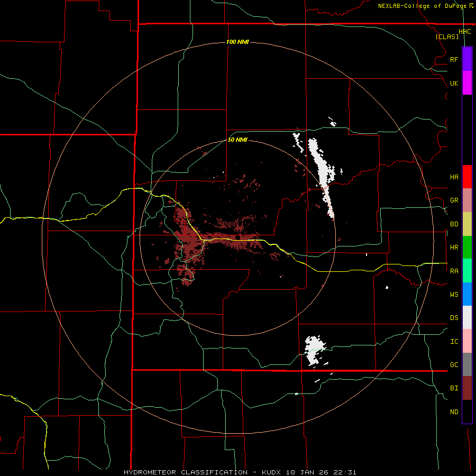Click the RF purple legend swatch

click(467, 59)
